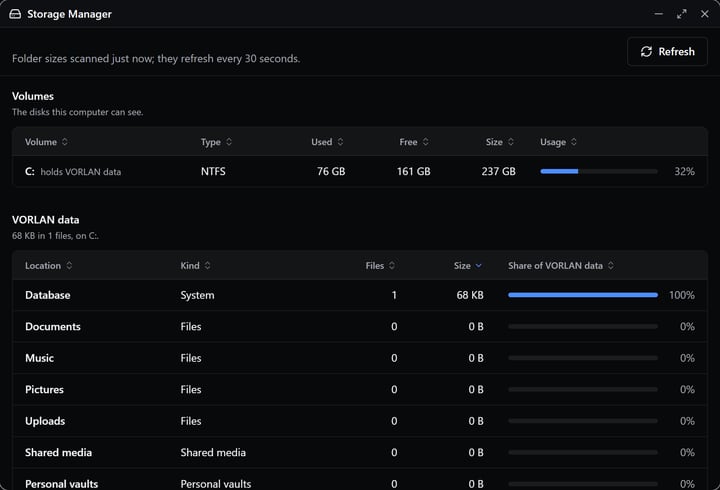Click the Pictures share progress bar
This screenshot has width=720, height=490.
tap(583, 389)
